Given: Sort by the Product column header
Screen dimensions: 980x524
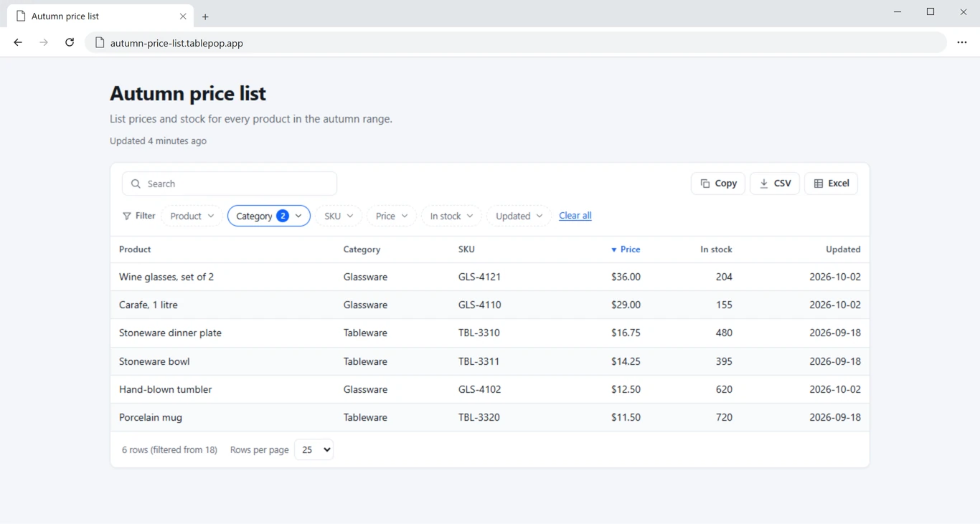Looking at the screenshot, I should (x=135, y=249).
